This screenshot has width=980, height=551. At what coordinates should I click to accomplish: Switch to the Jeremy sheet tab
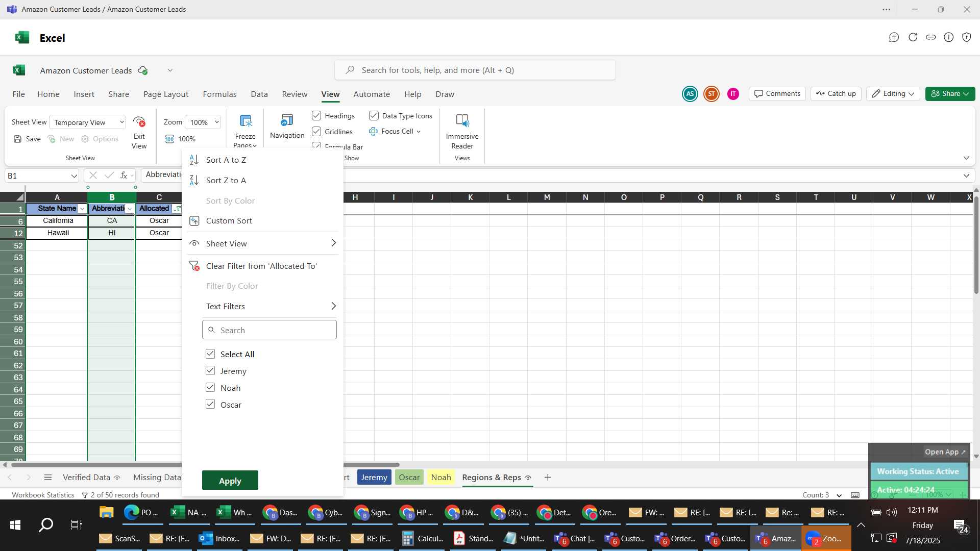coord(374,477)
